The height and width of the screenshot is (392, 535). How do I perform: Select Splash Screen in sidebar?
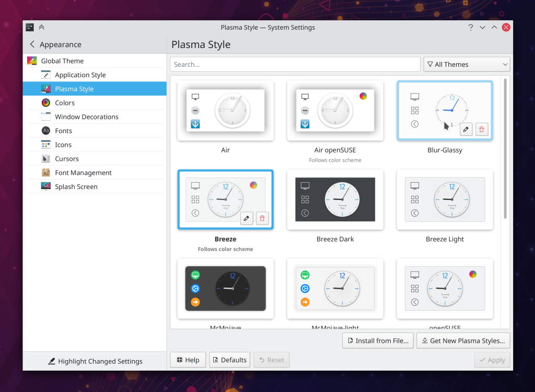76,187
